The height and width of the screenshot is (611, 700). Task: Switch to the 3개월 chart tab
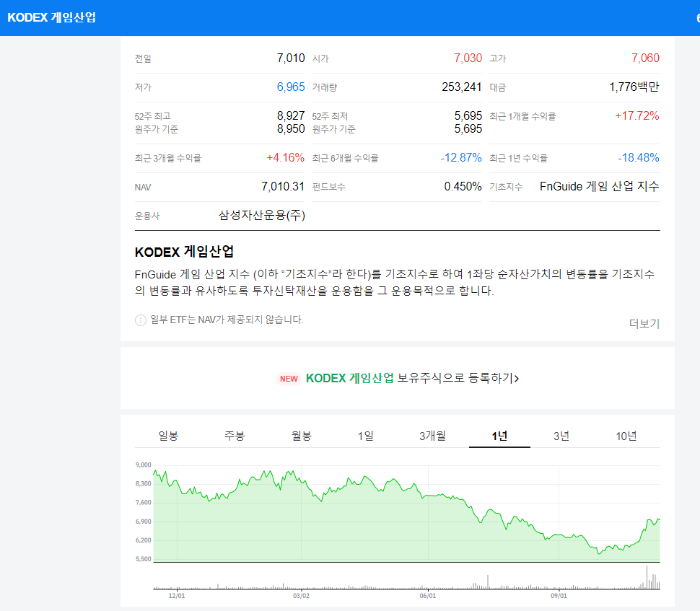(x=432, y=436)
